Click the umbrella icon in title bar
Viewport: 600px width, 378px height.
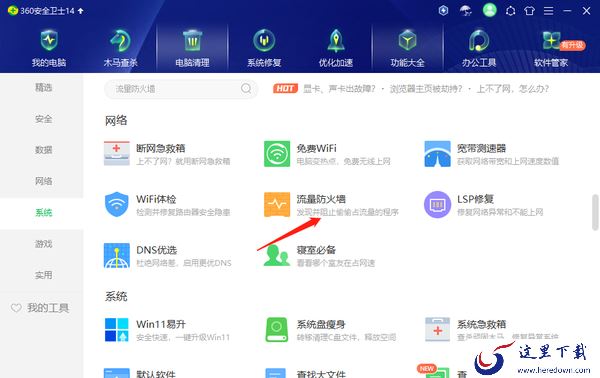pyautogui.click(x=466, y=11)
